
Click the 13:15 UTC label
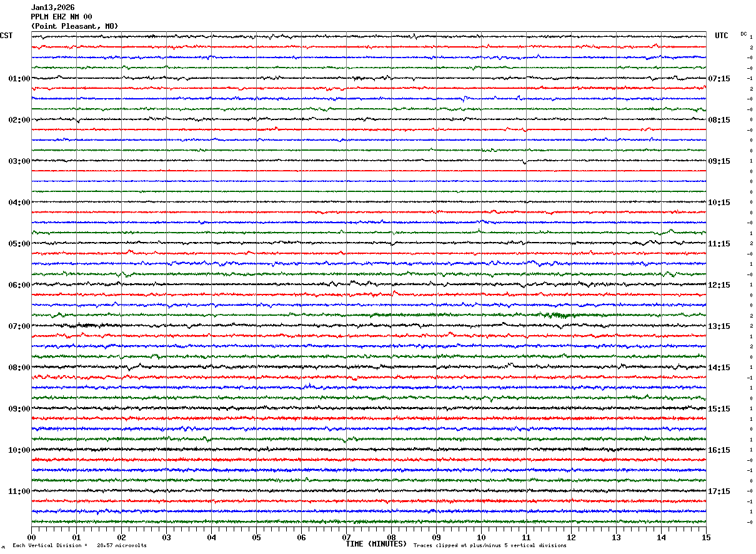click(719, 326)
